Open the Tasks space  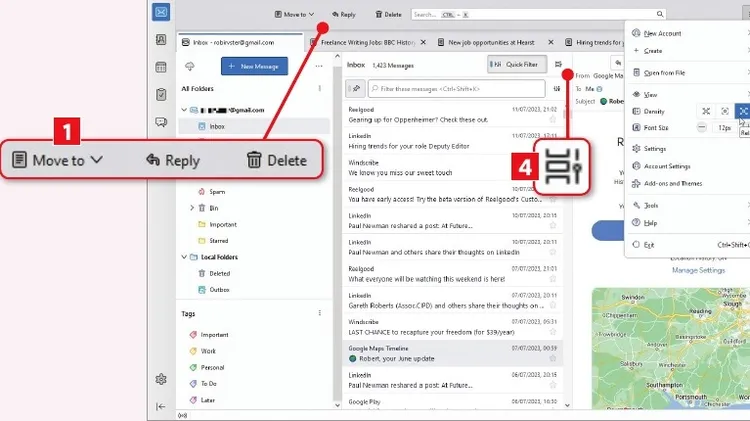tap(161, 95)
